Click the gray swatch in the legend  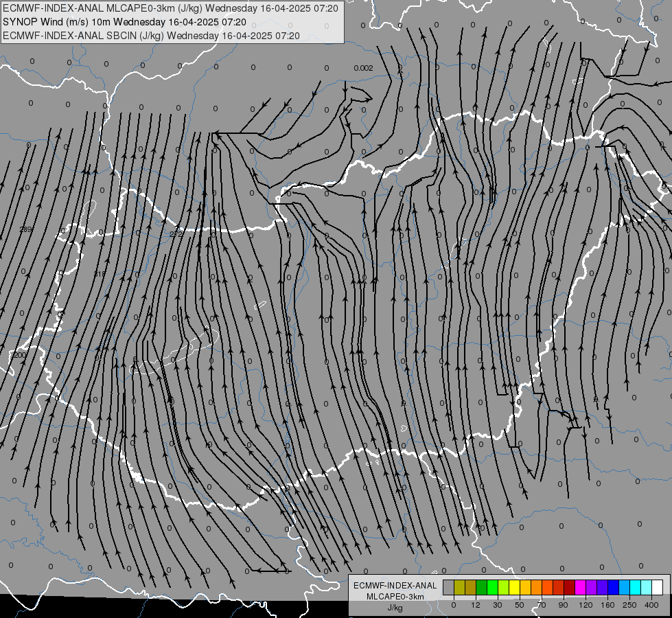pos(448,587)
